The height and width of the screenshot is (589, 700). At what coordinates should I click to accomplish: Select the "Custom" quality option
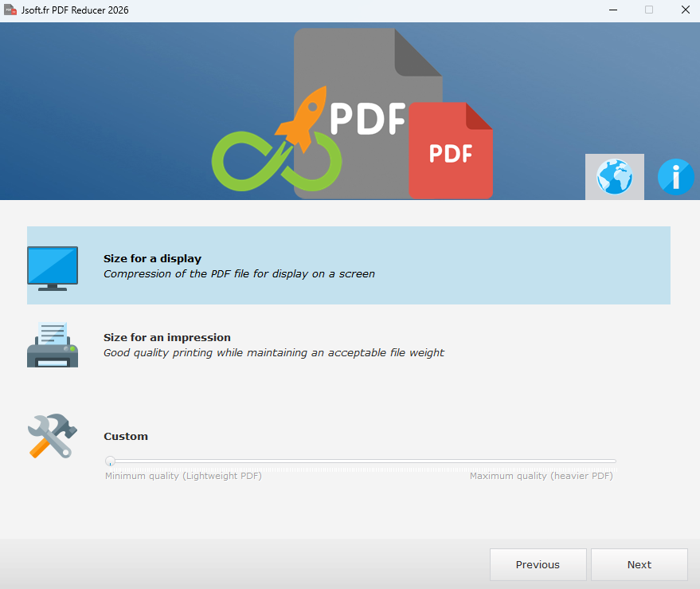click(126, 437)
